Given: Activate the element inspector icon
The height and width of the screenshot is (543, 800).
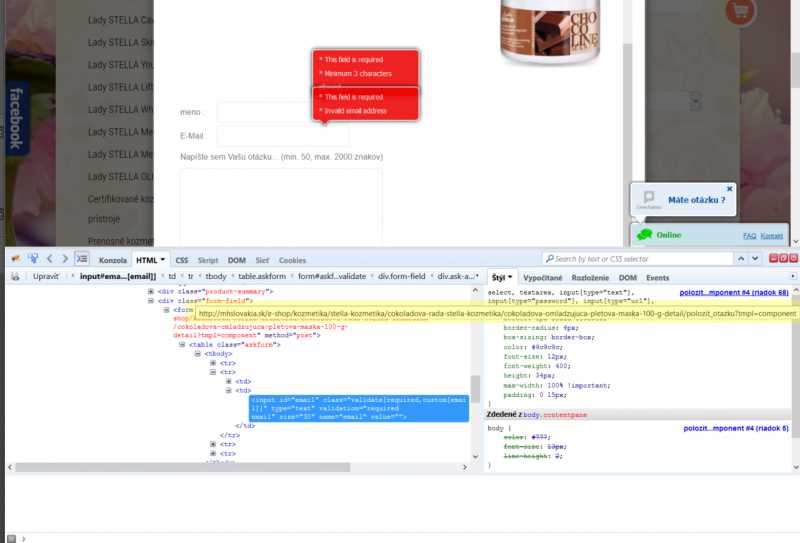Looking at the screenshot, I should [33, 259].
